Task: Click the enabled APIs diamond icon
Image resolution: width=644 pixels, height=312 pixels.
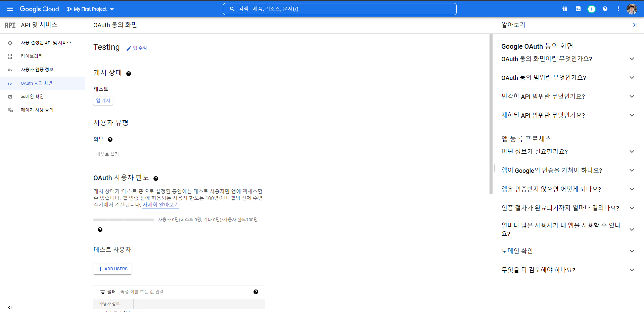Action: coord(10,43)
